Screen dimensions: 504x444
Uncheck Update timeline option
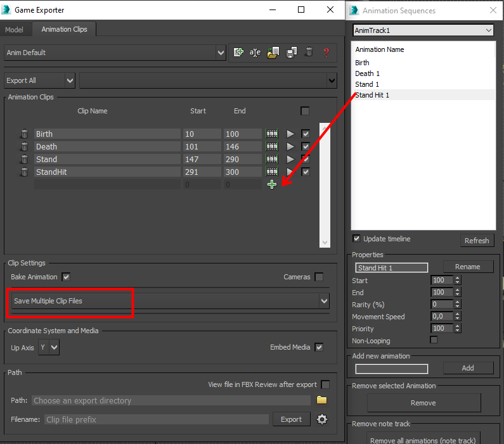point(356,239)
